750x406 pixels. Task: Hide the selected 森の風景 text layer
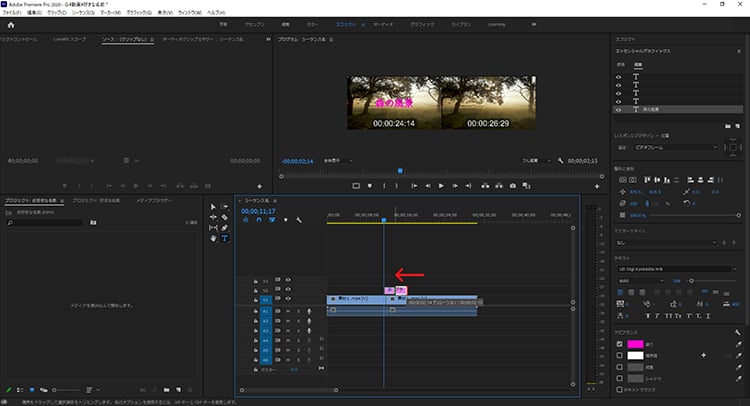[618, 110]
